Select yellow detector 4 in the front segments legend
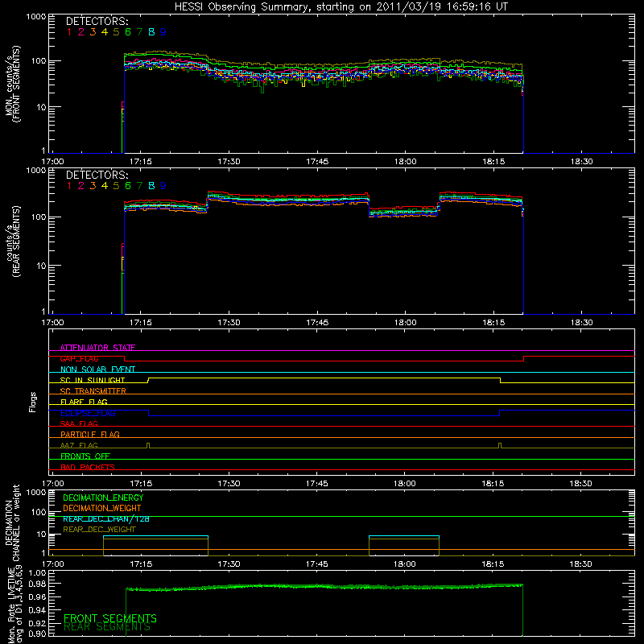 point(105,32)
